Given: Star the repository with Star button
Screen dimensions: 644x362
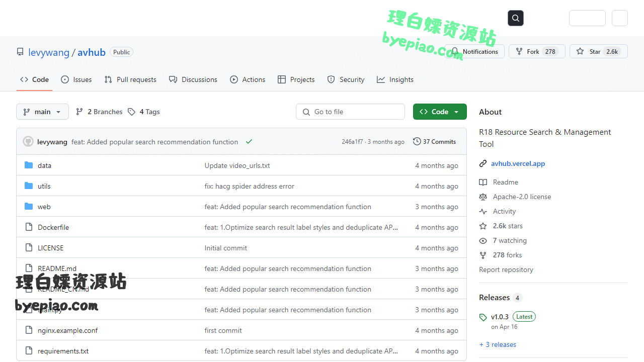Looking at the screenshot, I should 599,51.
